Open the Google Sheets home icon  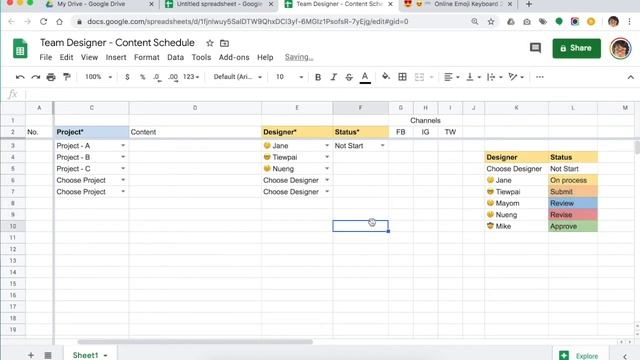pos(20,49)
